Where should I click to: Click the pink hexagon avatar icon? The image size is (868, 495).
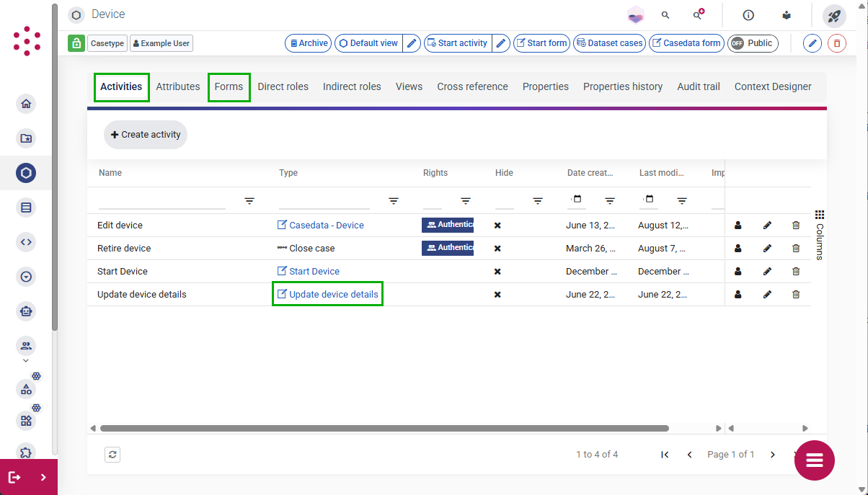[x=635, y=14]
